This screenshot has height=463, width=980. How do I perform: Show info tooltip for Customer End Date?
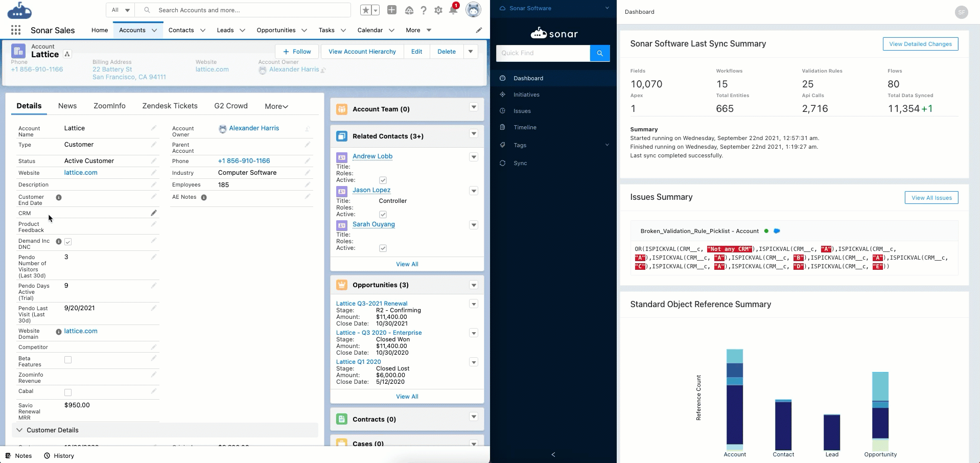(x=59, y=197)
